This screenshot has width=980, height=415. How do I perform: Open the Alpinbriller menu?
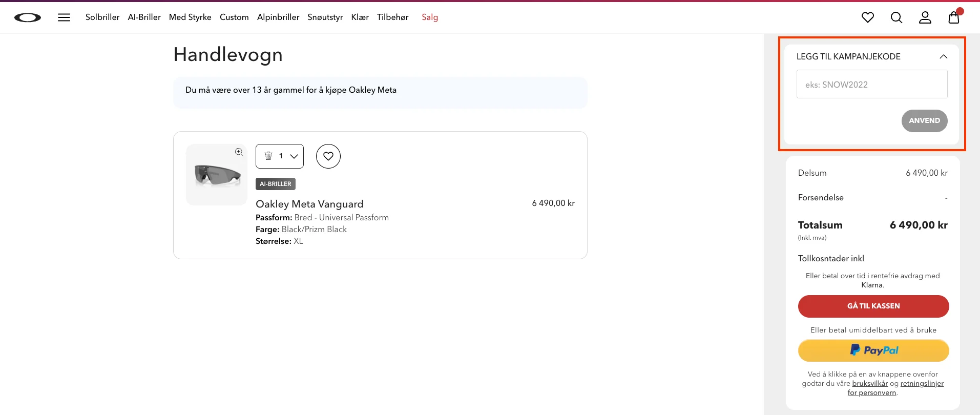tap(278, 17)
